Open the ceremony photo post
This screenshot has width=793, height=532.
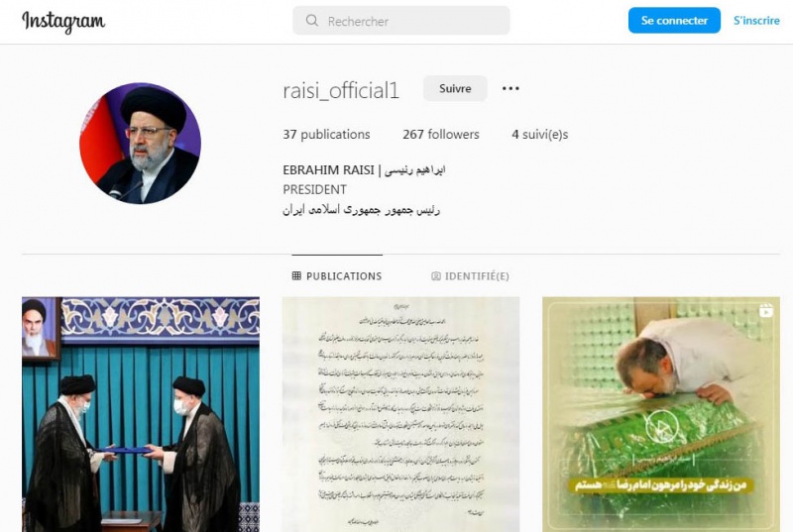pos(141,414)
